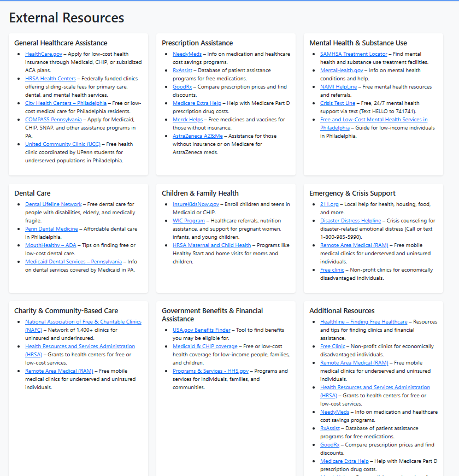Follow United Community Clinic (UCC) link

click(63, 144)
